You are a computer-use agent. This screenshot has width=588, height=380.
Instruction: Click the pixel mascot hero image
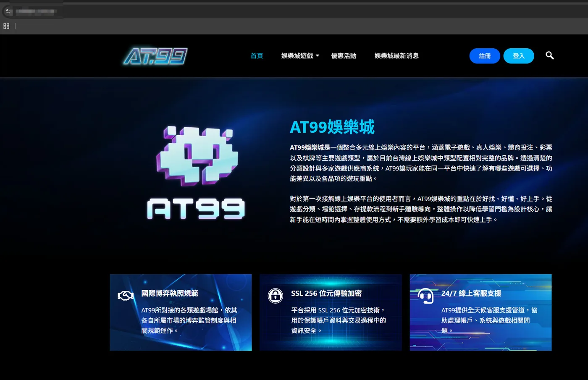[197, 172]
